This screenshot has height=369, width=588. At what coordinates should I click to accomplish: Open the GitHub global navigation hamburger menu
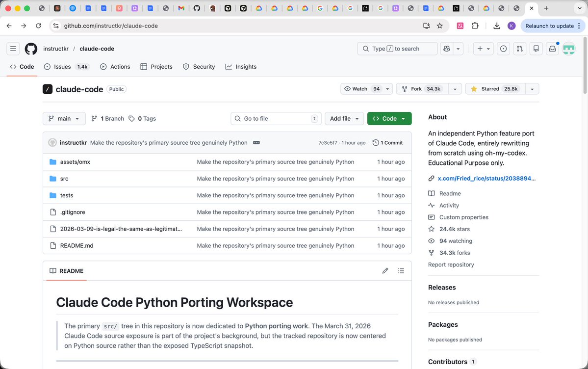(13, 49)
